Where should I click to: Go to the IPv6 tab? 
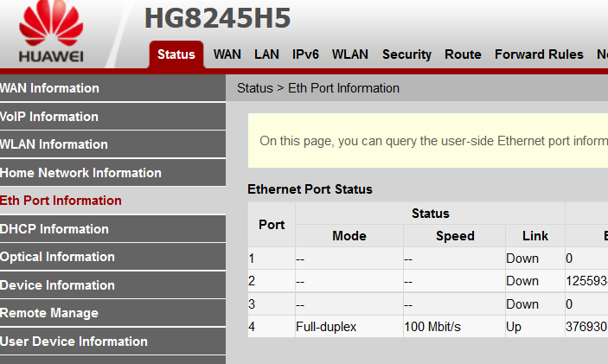tap(305, 54)
